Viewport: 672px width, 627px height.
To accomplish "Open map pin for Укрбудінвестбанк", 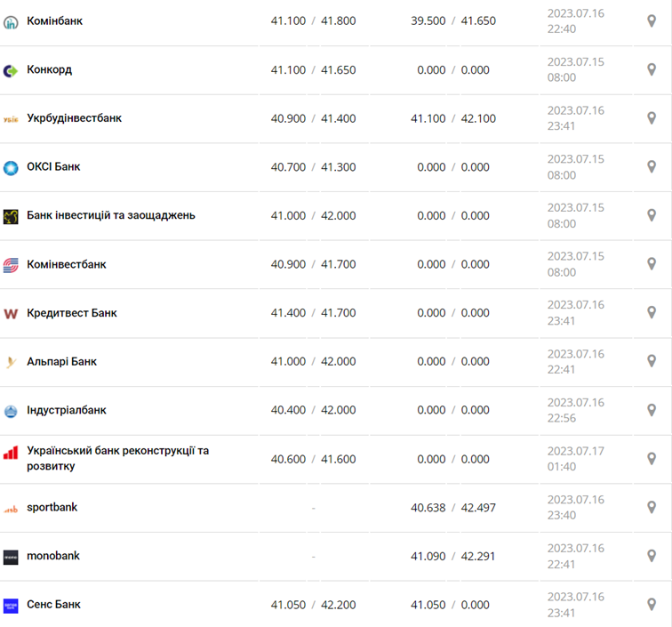I will [652, 118].
